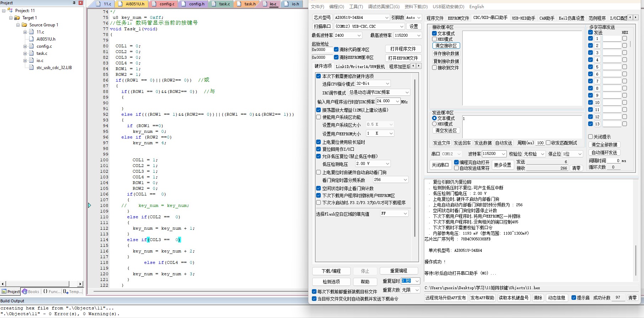Expand the 11.c tree node

tap(25, 32)
